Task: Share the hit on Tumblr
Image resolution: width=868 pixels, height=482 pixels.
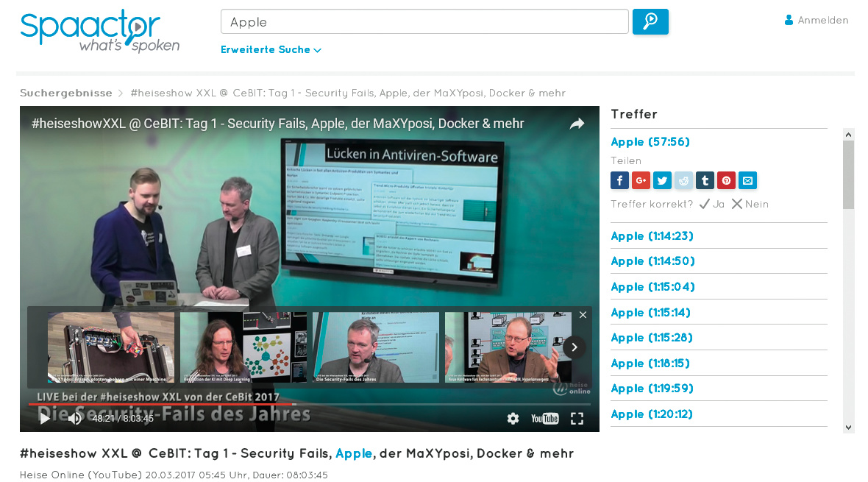Action: click(x=705, y=180)
